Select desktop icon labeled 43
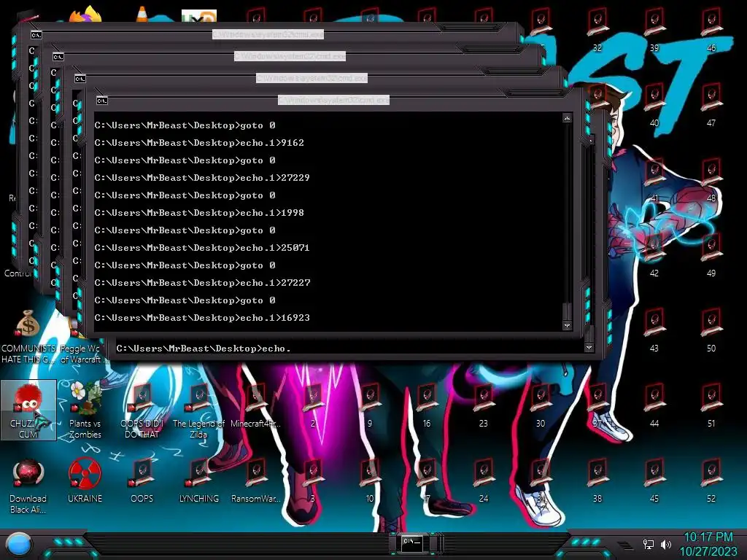The image size is (747, 560). coord(654,330)
